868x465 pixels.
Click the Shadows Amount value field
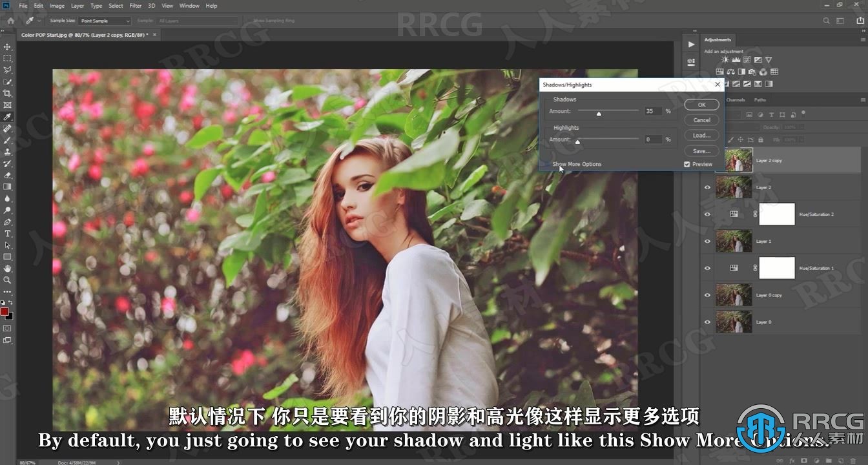pos(653,111)
